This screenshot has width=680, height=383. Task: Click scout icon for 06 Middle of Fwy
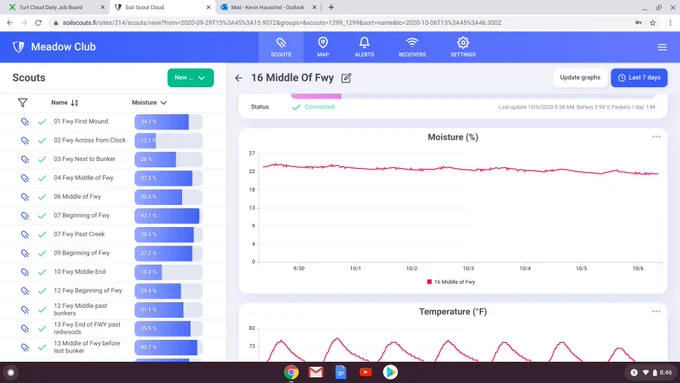25,197
